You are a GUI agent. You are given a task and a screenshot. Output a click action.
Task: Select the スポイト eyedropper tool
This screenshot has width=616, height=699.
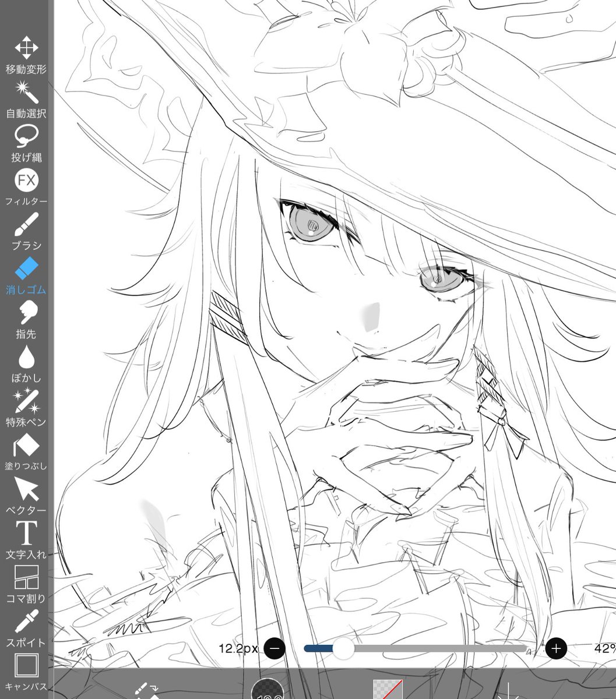click(x=26, y=629)
